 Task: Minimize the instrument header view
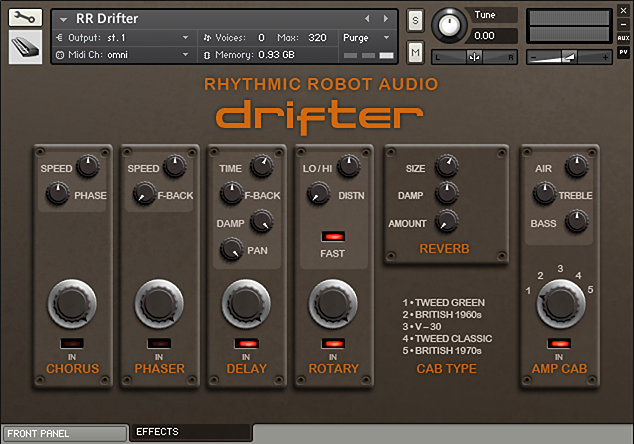(623, 24)
